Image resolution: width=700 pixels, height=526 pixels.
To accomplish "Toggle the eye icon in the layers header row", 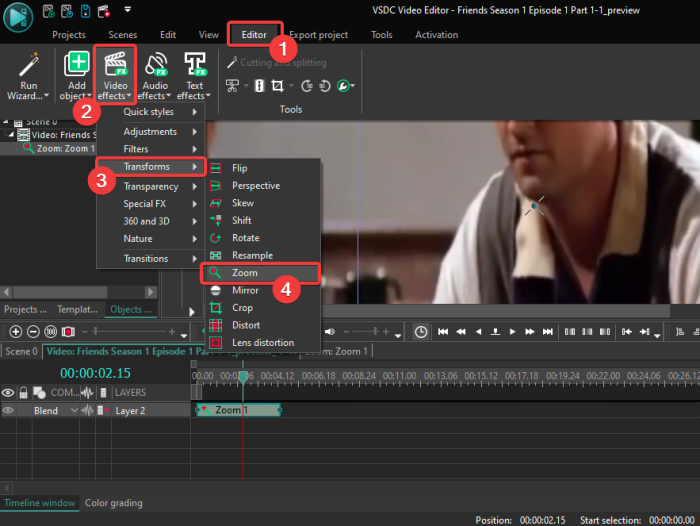I will [8, 392].
